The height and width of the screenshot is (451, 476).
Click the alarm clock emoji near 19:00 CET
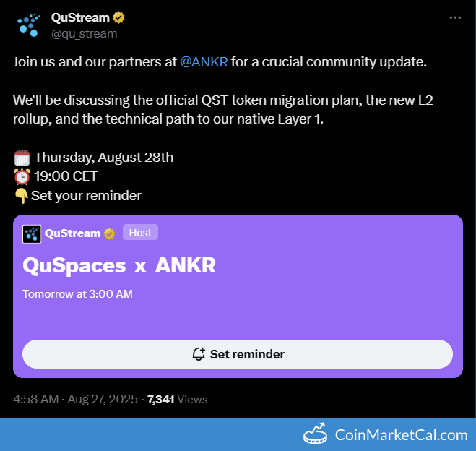22,176
